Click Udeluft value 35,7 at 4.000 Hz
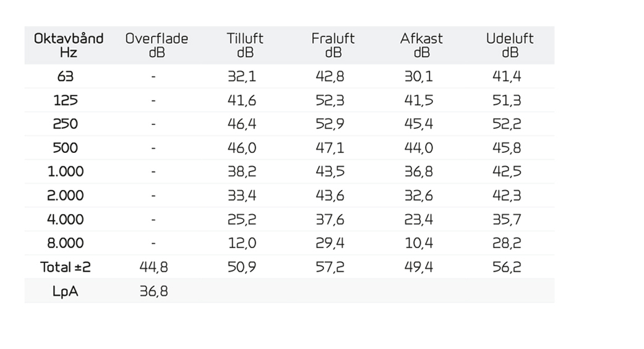 click(507, 219)
